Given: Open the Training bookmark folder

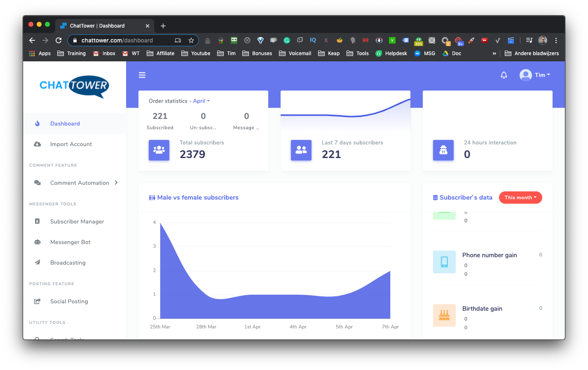Looking at the screenshot, I should tap(72, 54).
